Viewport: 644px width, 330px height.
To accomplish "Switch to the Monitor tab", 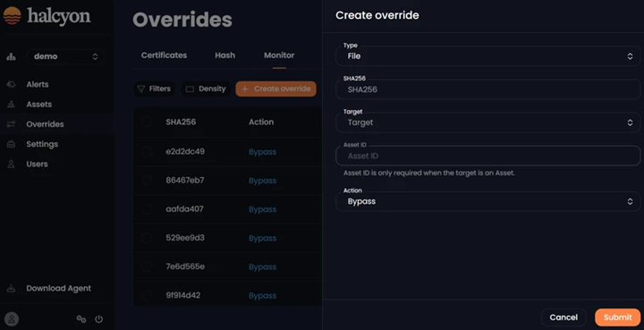I will pyautogui.click(x=279, y=55).
